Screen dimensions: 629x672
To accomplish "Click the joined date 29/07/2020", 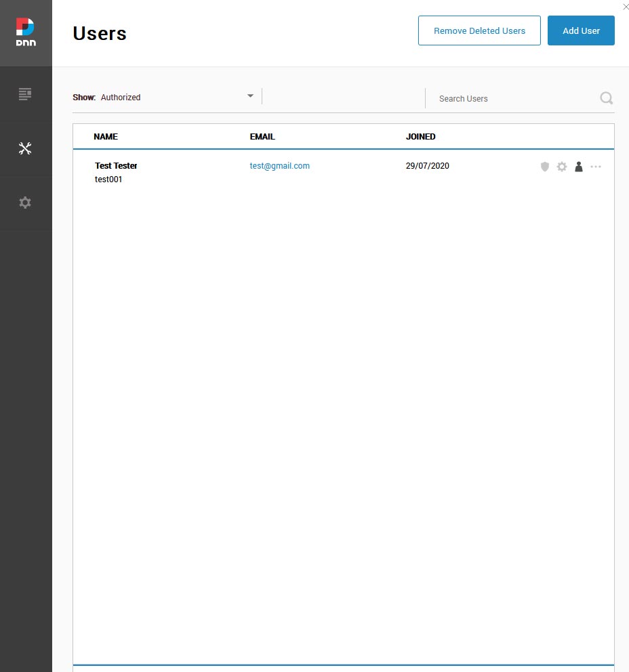I will pos(428,166).
